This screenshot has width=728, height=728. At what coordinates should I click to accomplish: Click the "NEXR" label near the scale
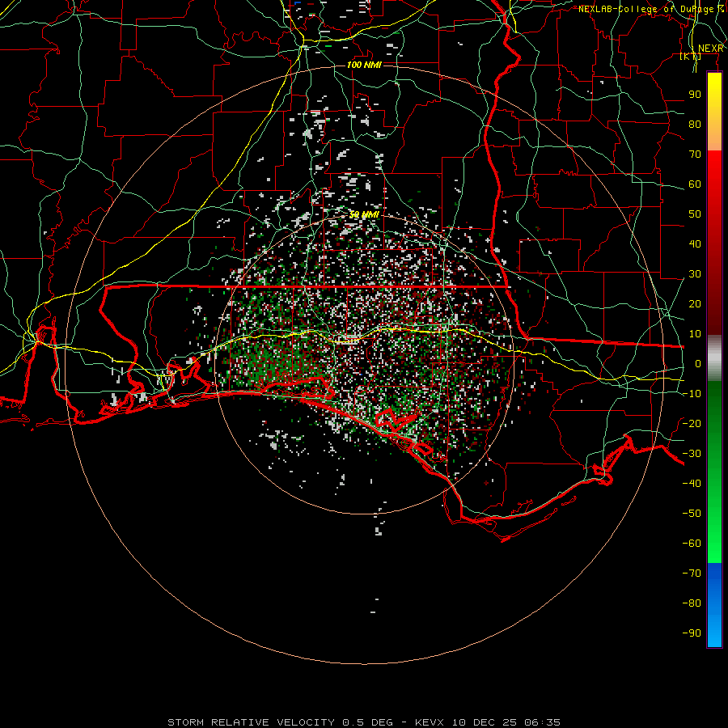(711, 49)
